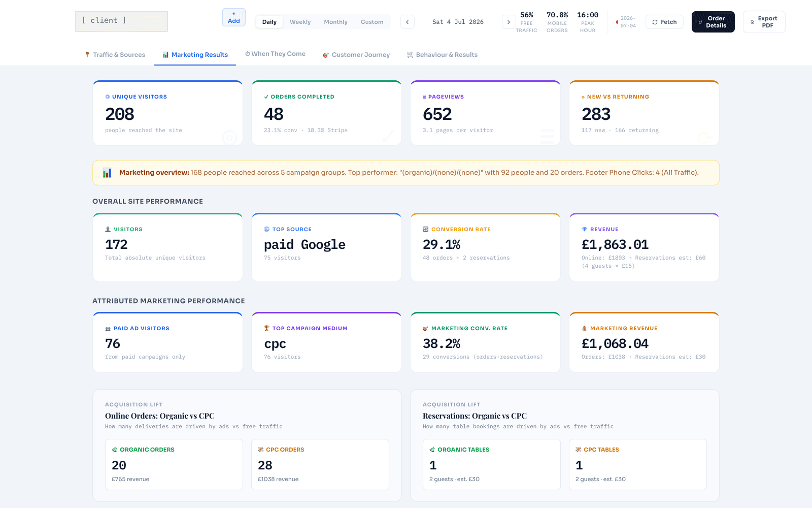This screenshot has height=508, width=812.
Task: Click the 38.2% marketing conversion rate value
Action: [x=442, y=343]
